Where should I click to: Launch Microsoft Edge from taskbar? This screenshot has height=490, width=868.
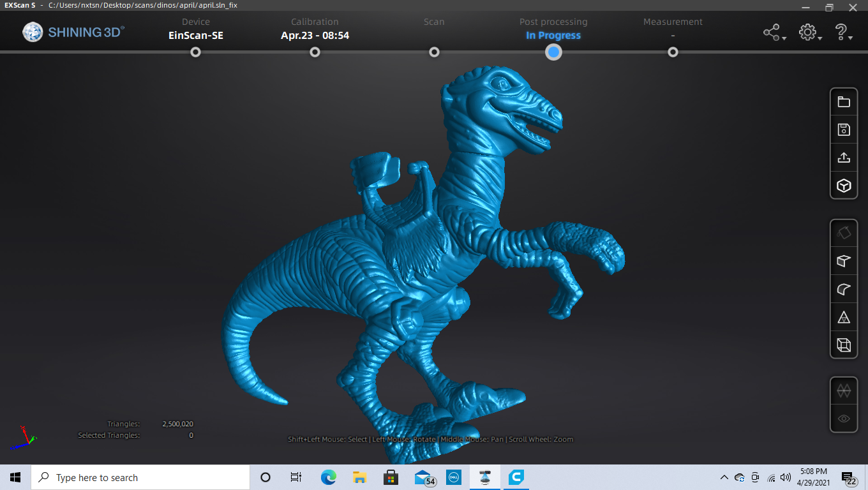(x=328, y=477)
